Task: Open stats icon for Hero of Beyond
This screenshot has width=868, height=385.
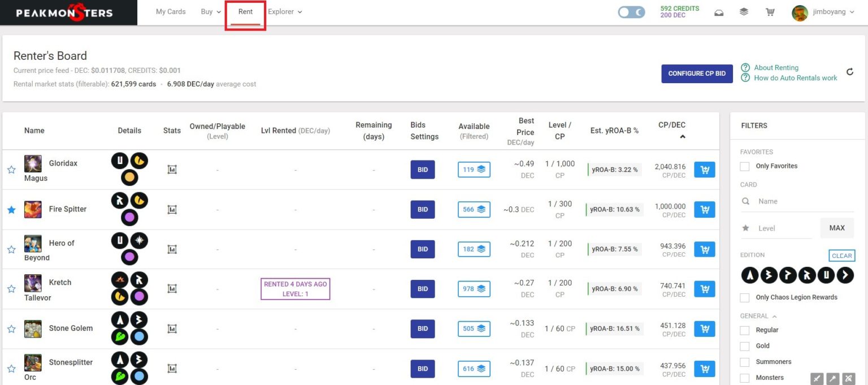Action: pyautogui.click(x=172, y=249)
